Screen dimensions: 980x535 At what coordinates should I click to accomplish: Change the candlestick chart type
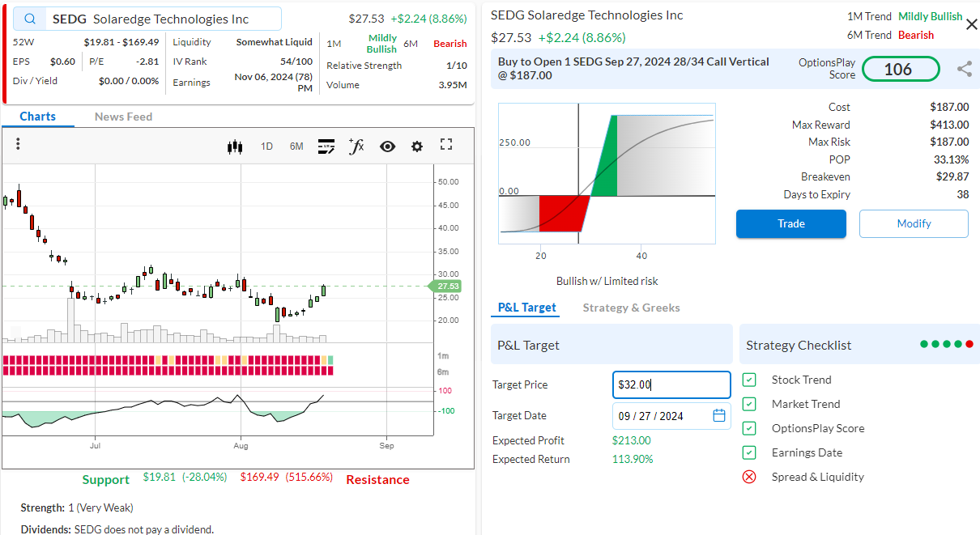[236, 146]
